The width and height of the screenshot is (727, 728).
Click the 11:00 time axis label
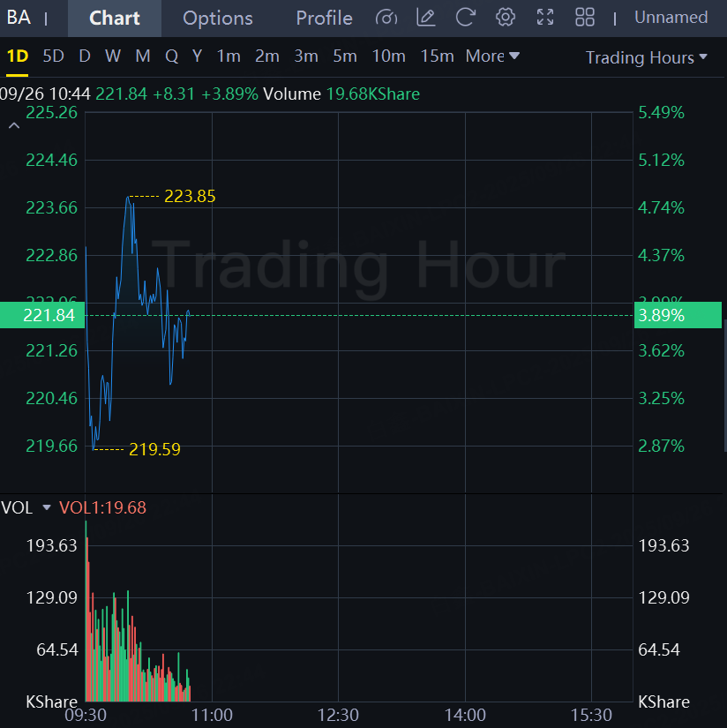tap(212, 715)
